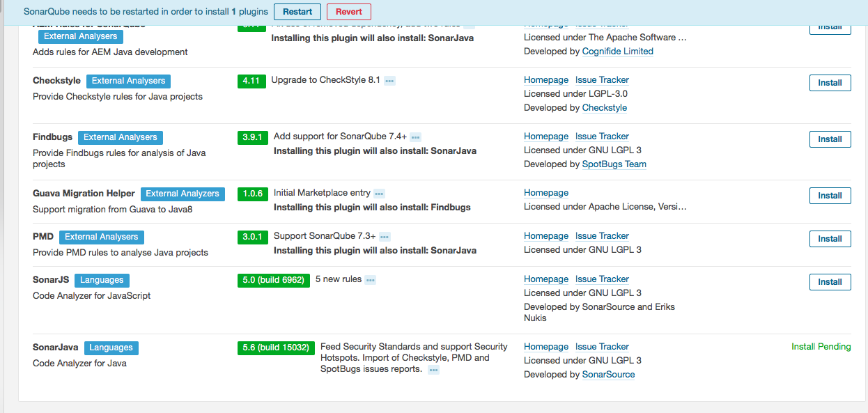Install the Checkstyle plugin
868x413 pixels.
[830, 83]
